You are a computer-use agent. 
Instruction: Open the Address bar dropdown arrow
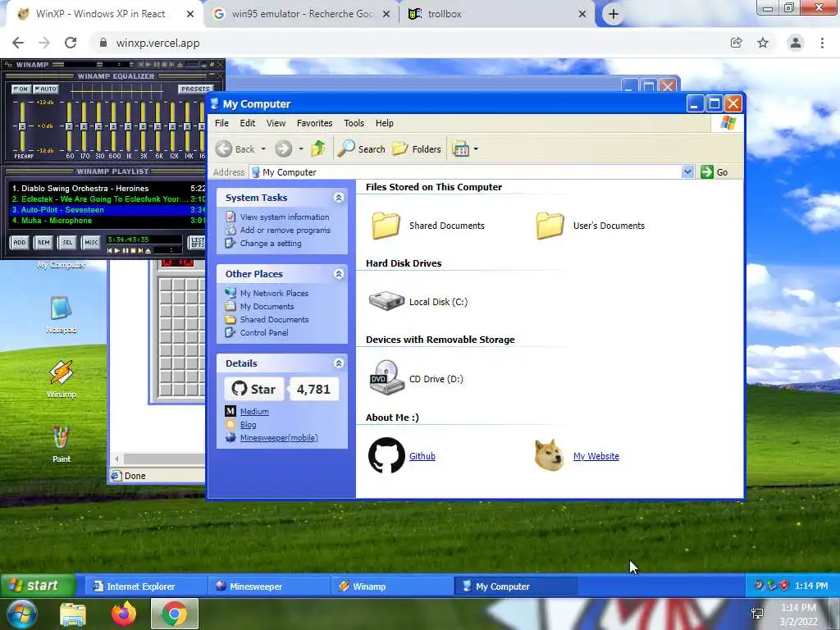688,172
